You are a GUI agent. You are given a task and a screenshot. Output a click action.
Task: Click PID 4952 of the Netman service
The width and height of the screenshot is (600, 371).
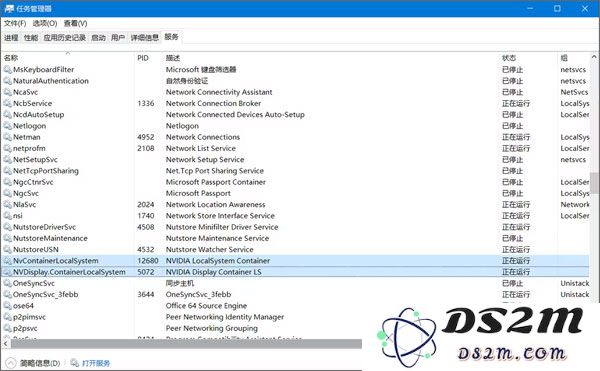point(146,137)
